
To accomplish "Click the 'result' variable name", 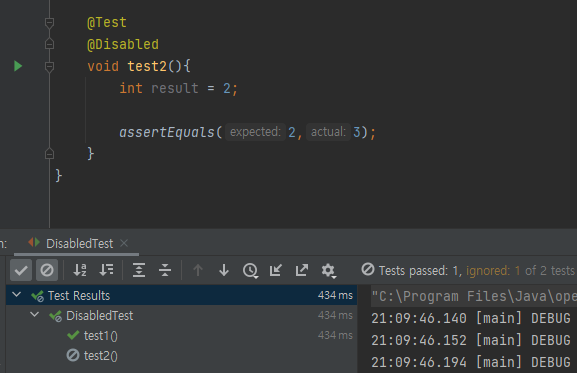I will click(x=175, y=88).
